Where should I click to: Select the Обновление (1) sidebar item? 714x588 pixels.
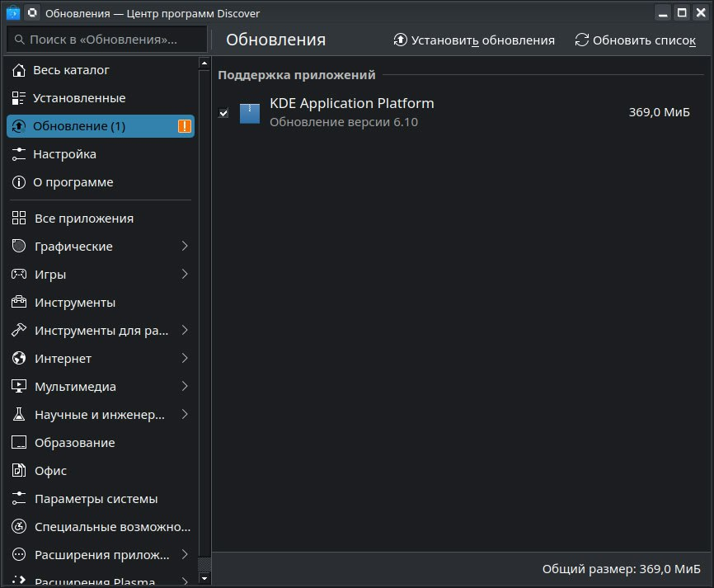(x=101, y=126)
